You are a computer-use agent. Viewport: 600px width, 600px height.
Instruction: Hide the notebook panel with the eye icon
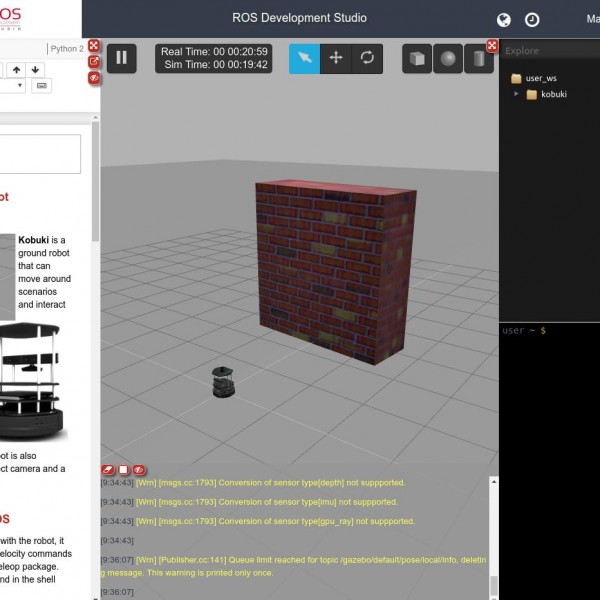(x=94, y=78)
